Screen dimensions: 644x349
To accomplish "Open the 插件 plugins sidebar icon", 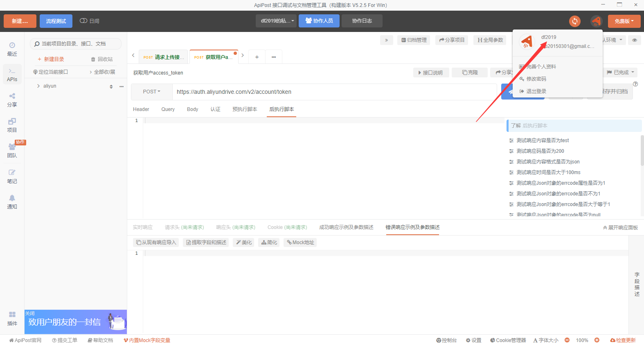I will [x=12, y=319].
